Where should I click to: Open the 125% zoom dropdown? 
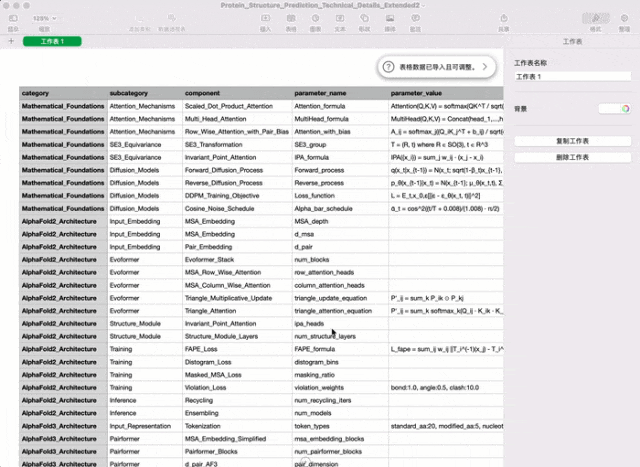pos(44,19)
